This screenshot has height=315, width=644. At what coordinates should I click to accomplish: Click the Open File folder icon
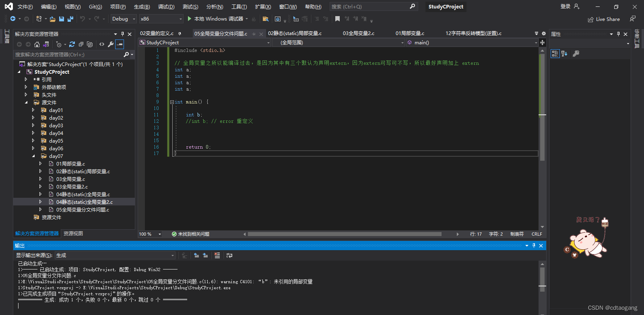(52, 19)
